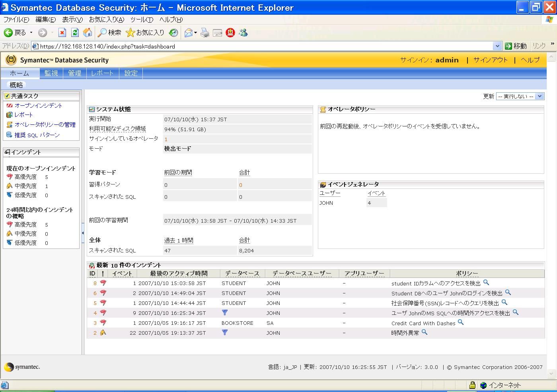Screen dimensions: 557x392
Task: Click the オペレータポリシー panel icon
Action: pos(323,109)
